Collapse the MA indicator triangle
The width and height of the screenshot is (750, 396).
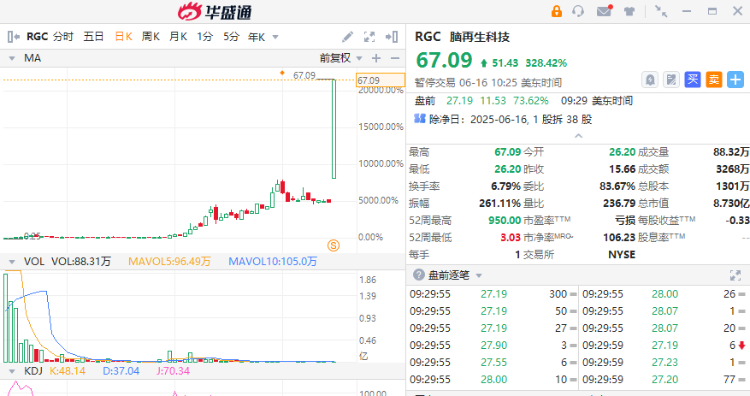12,59
